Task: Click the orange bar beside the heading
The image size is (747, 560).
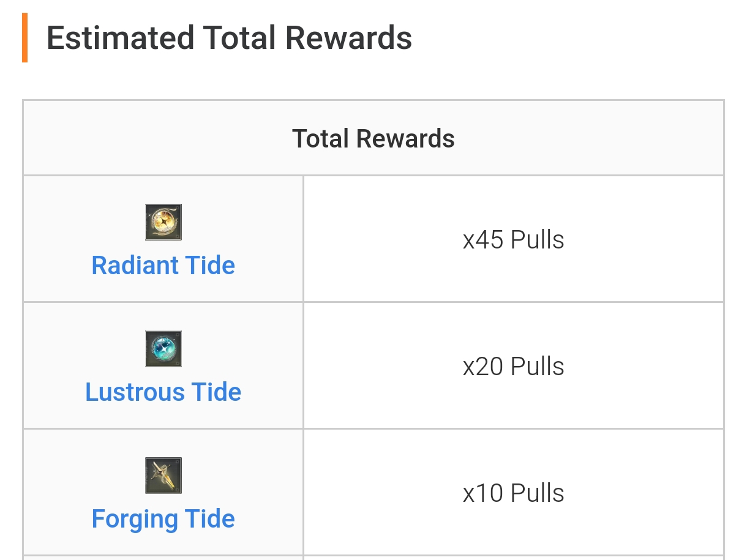Action: [25, 38]
